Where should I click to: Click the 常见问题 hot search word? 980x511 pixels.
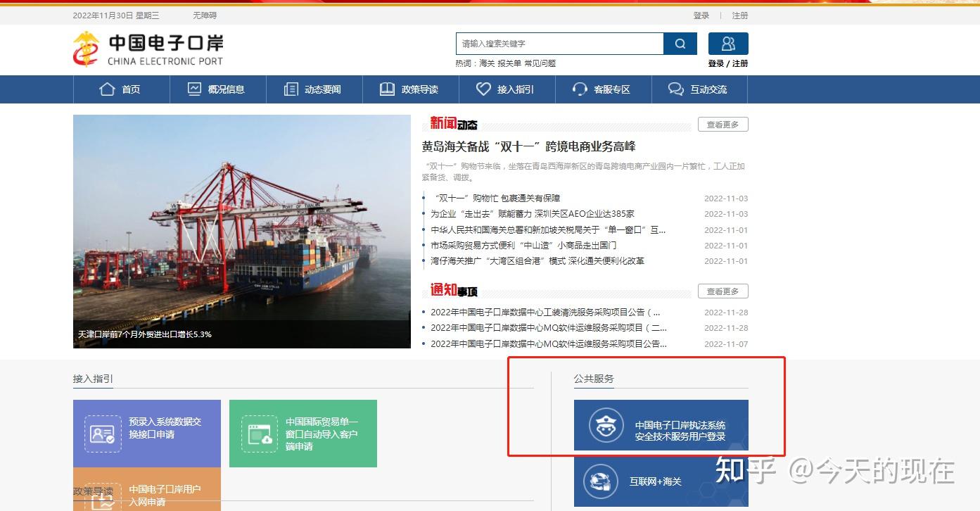[x=540, y=63]
